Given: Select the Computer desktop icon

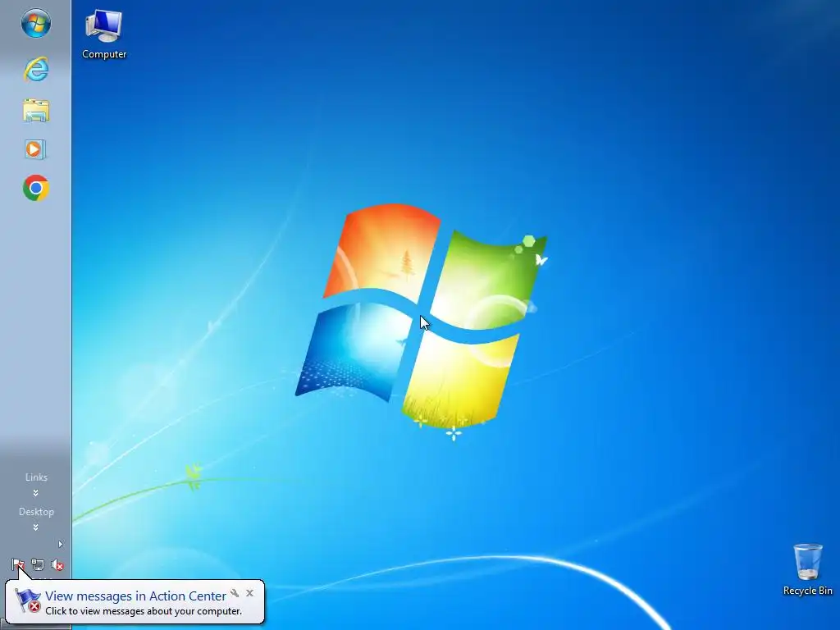Looking at the screenshot, I should [104, 34].
